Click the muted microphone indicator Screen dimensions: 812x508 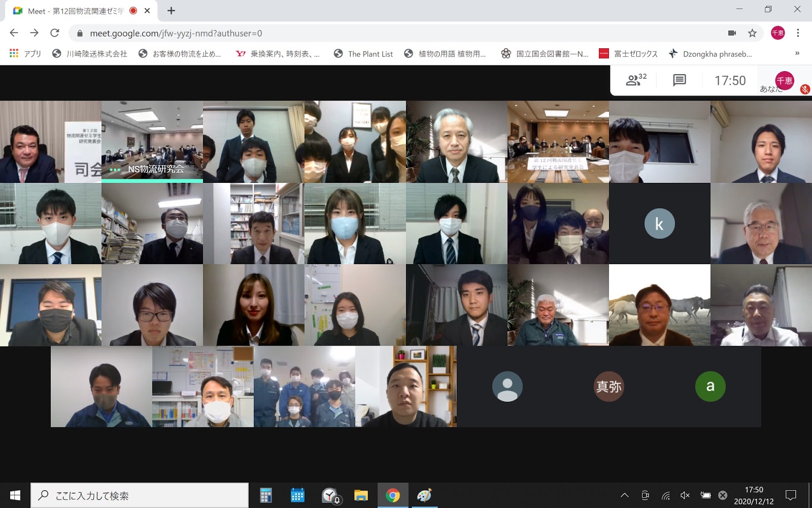tap(805, 89)
